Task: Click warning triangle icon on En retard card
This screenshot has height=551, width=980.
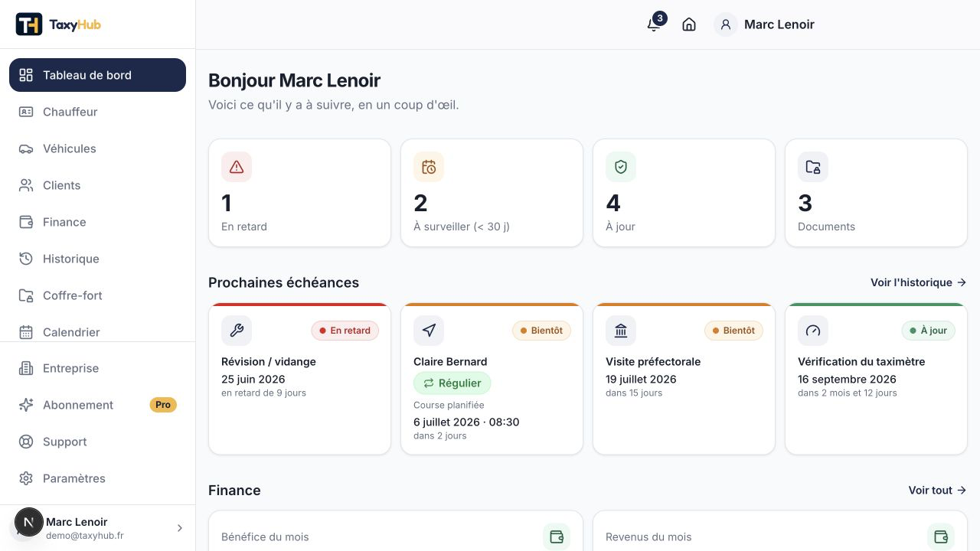Action: [x=237, y=167]
